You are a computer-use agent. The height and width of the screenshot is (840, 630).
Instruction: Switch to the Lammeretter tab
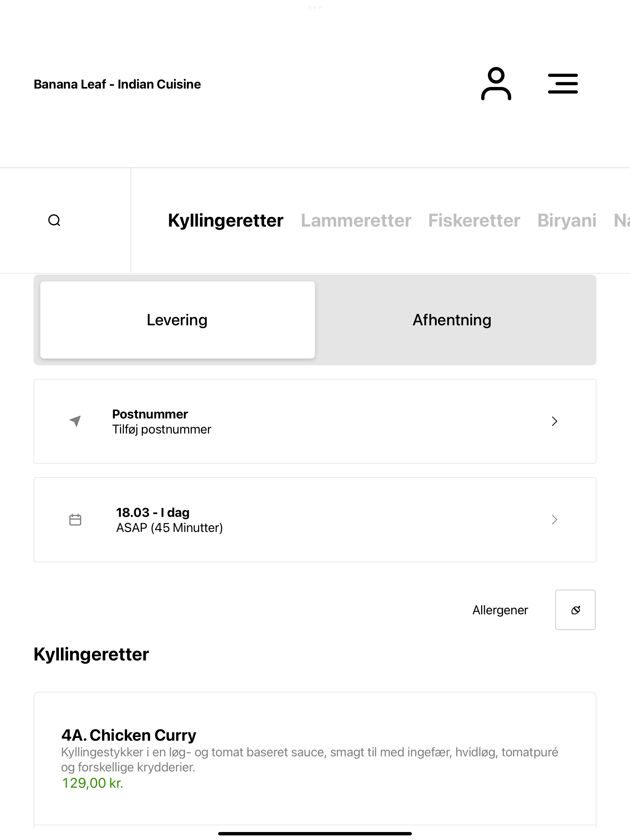356,220
